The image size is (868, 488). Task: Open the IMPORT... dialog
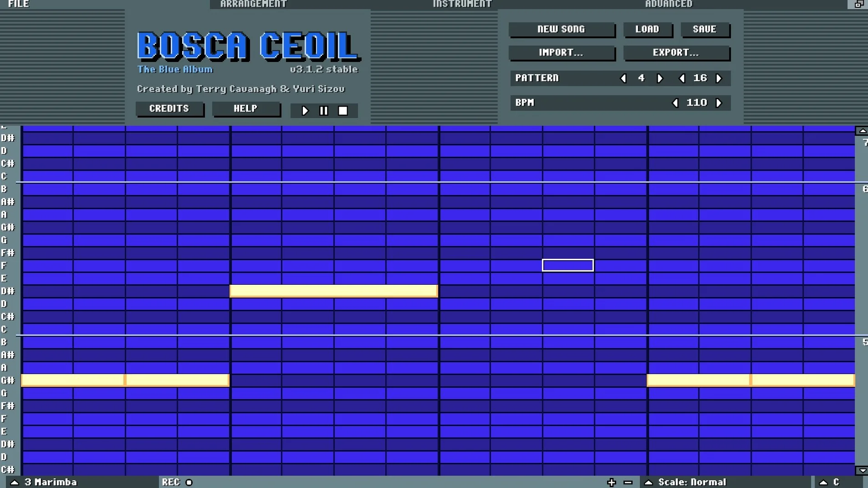tap(561, 52)
